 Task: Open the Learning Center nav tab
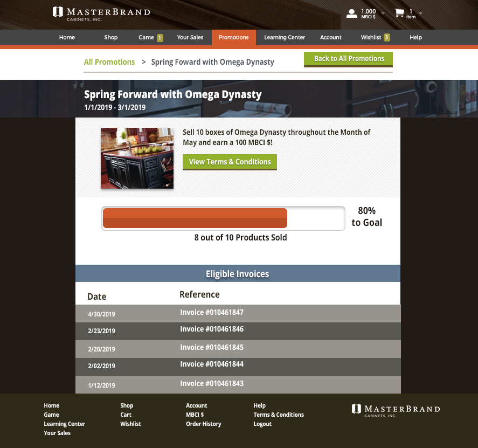(x=285, y=37)
